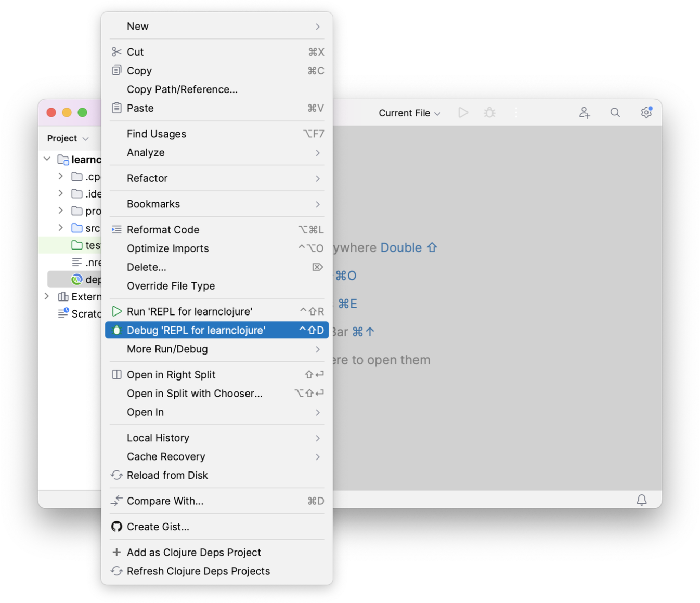
Task: Open the Bookmarks submenu
Action: 217,204
